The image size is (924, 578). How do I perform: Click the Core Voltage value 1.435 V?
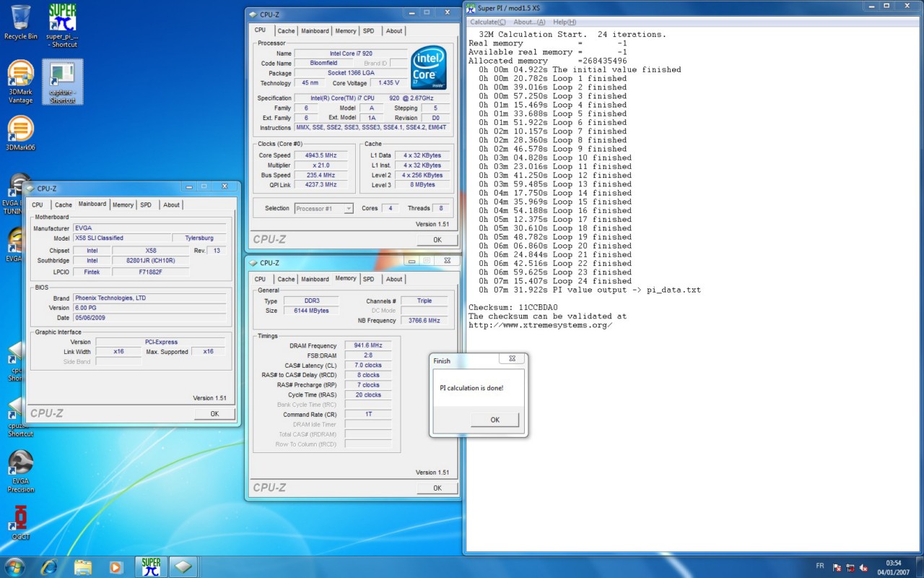pos(389,83)
